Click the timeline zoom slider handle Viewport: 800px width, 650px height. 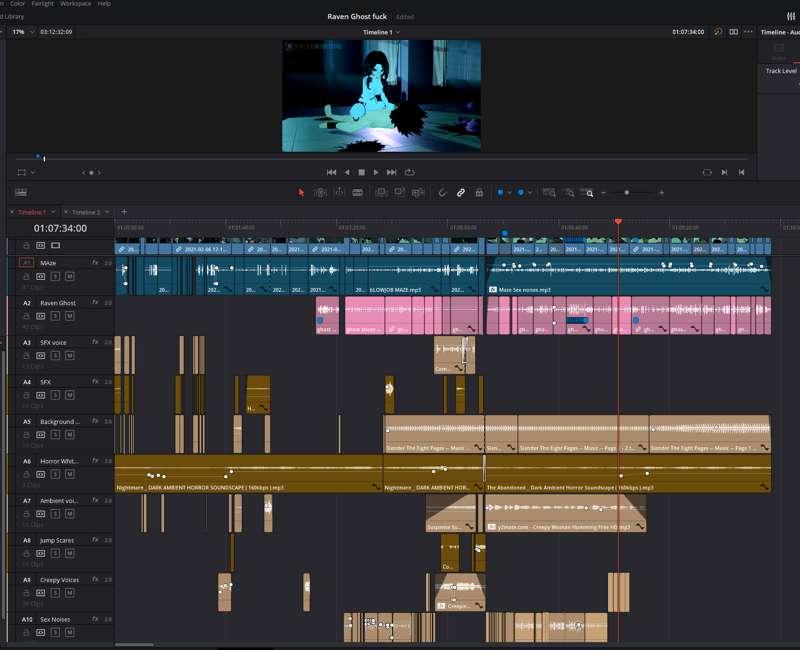(x=627, y=193)
